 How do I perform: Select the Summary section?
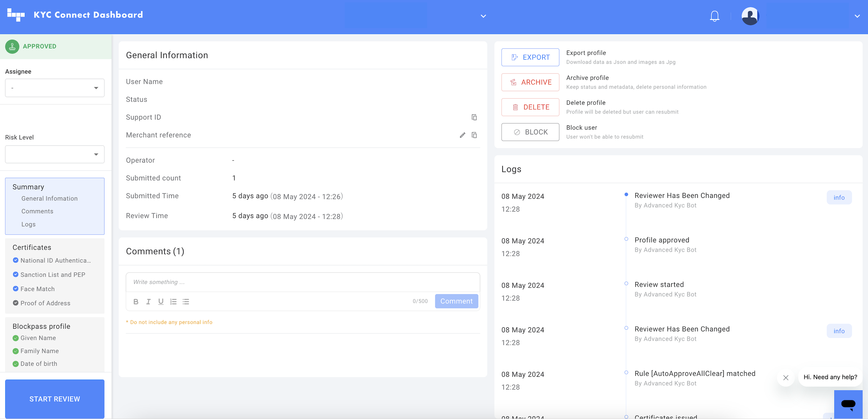pos(28,187)
